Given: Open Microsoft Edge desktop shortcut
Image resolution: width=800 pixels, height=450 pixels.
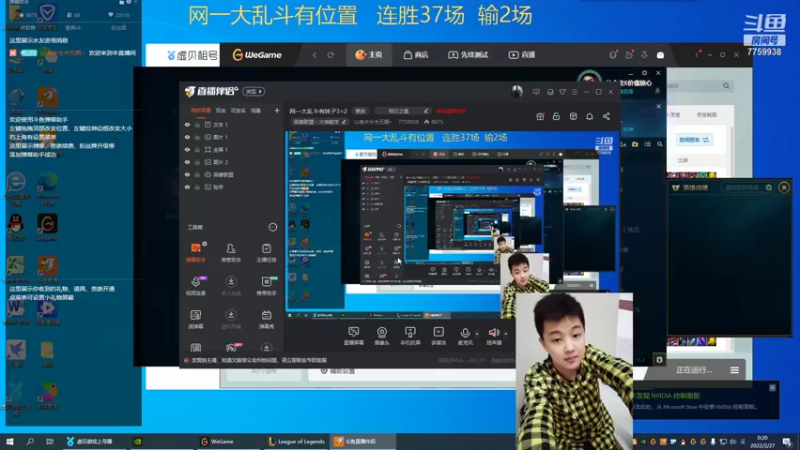Looking at the screenshot, I should pos(47,188).
